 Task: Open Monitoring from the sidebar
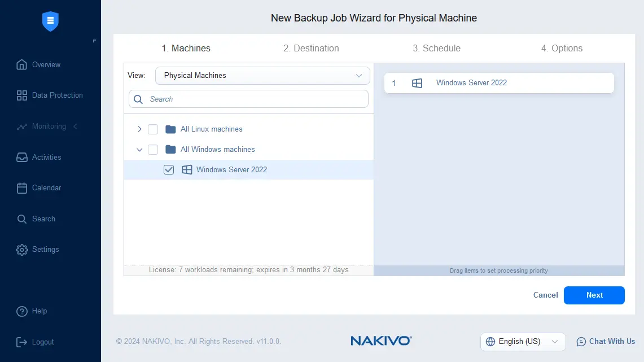coord(49,127)
